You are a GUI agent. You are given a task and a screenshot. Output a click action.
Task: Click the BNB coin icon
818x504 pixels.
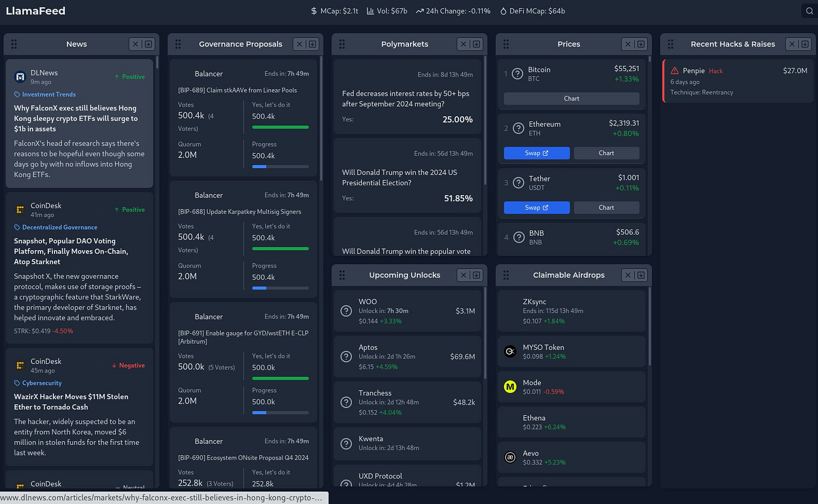coord(519,237)
